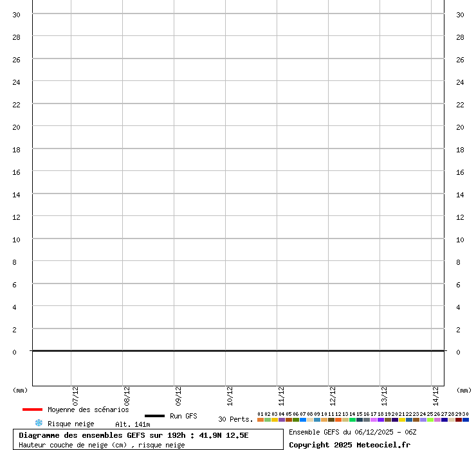Click the right axis value 0
Viewport: 476px width, 450px height.
[458, 352]
